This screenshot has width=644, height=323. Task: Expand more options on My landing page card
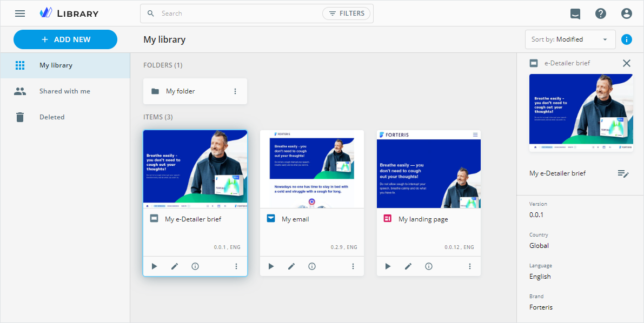470,266
